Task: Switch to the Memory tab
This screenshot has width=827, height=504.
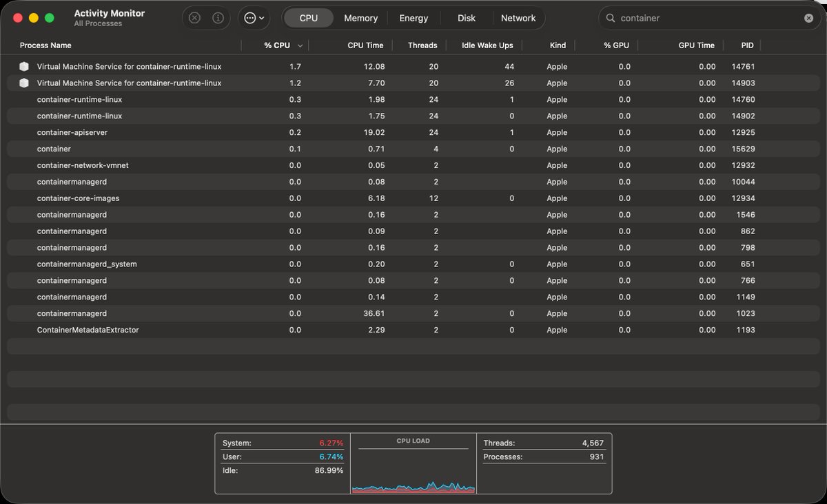Action: coord(361,18)
